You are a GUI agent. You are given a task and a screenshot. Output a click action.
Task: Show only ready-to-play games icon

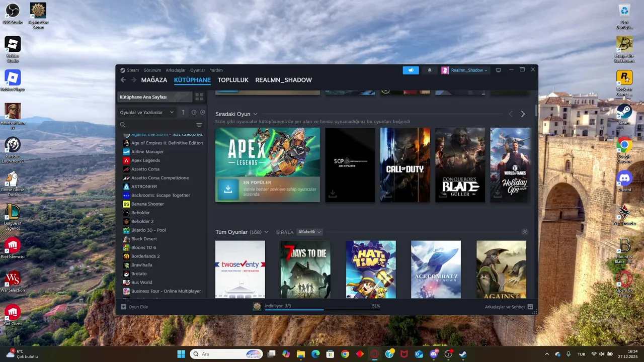point(203,112)
